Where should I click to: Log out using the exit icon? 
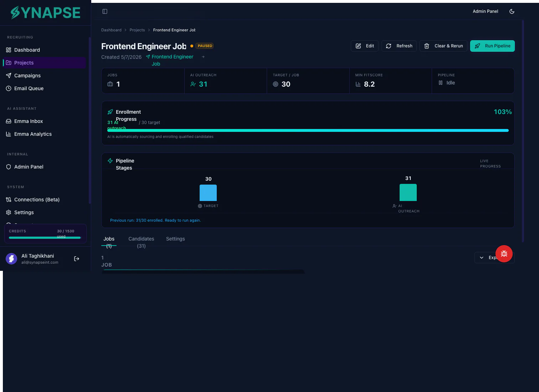77,259
